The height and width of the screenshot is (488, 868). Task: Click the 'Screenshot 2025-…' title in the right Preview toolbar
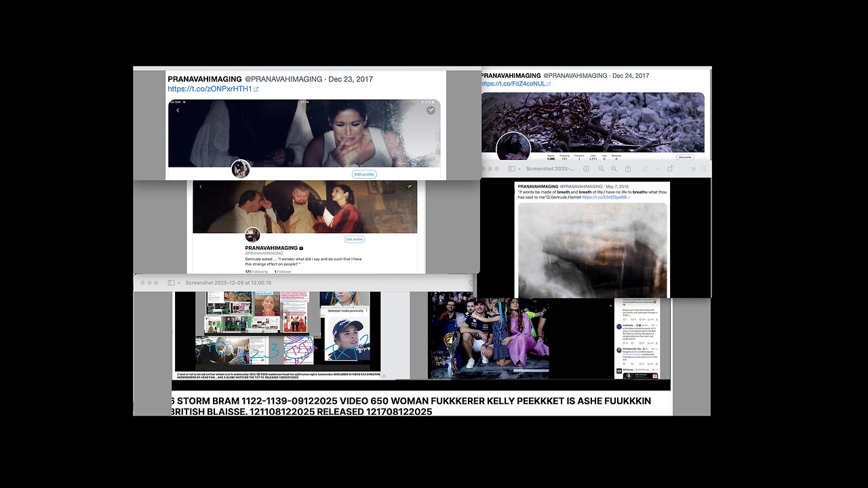click(551, 169)
